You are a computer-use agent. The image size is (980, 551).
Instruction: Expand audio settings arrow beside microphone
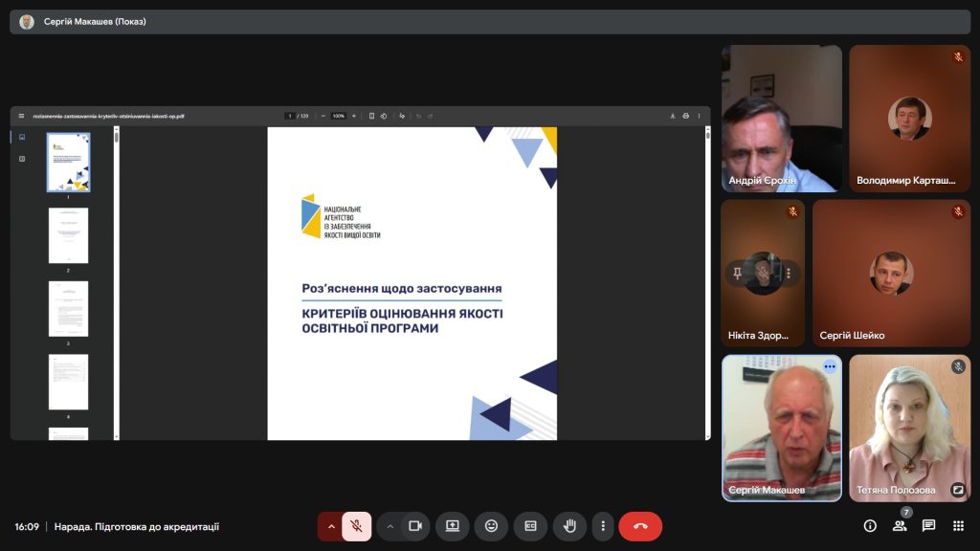click(x=331, y=526)
